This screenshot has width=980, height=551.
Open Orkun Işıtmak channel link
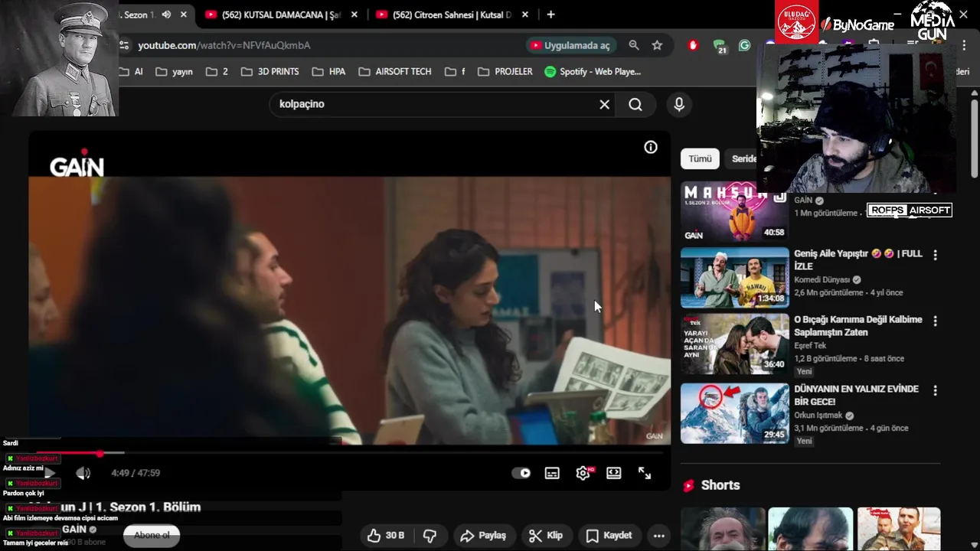818,416
